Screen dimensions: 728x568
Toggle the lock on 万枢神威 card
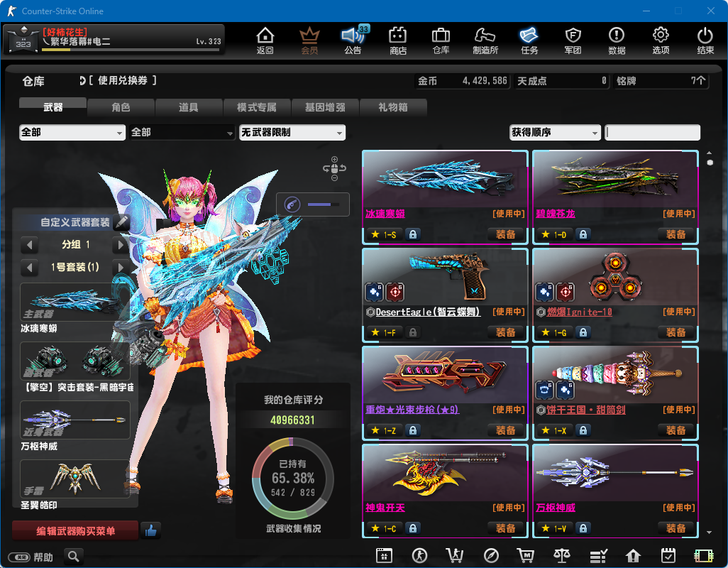tap(583, 528)
